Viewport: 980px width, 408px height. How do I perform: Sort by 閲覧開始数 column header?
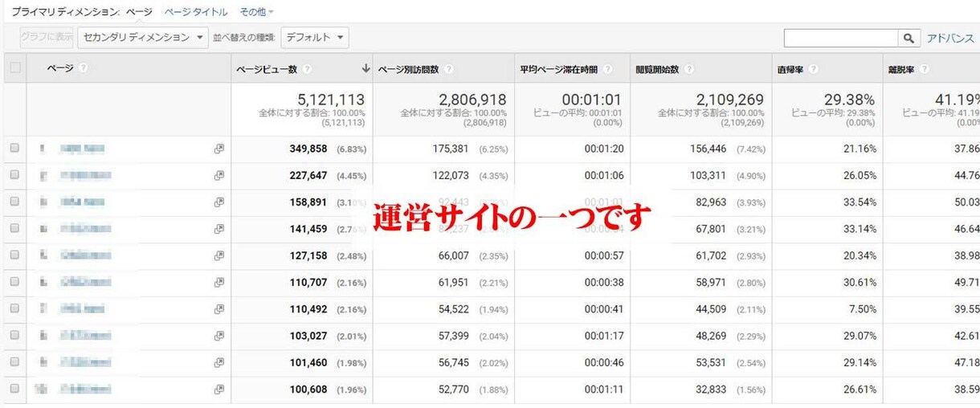pyautogui.click(x=658, y=69)
